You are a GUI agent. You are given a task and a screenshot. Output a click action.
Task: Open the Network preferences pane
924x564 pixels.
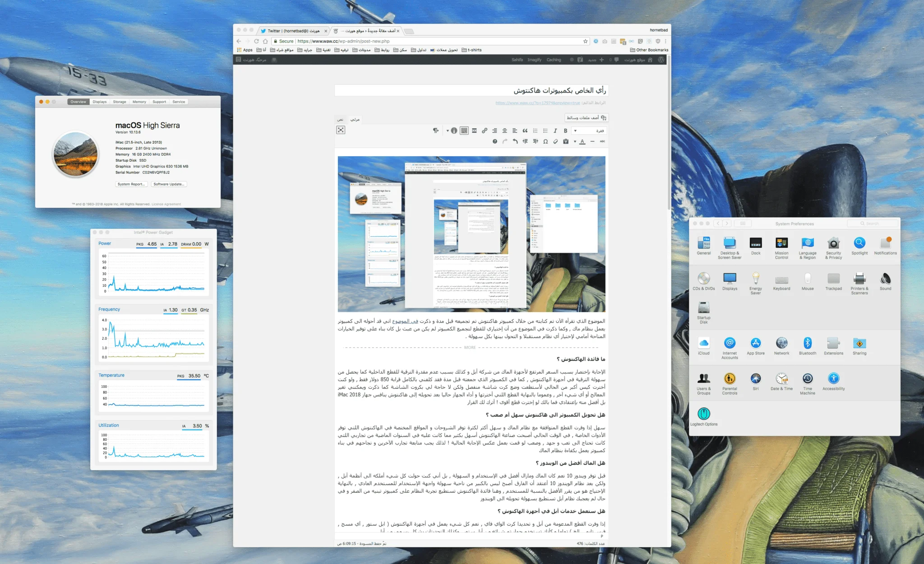coord(781,346)
